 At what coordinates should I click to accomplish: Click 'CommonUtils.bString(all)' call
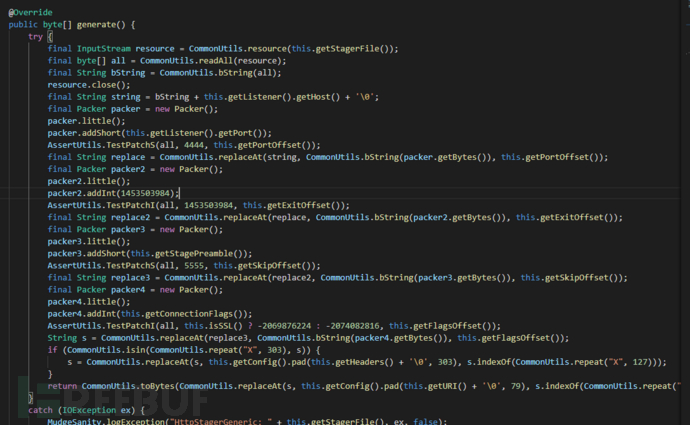pyautogui.click(x=217, y=73)
